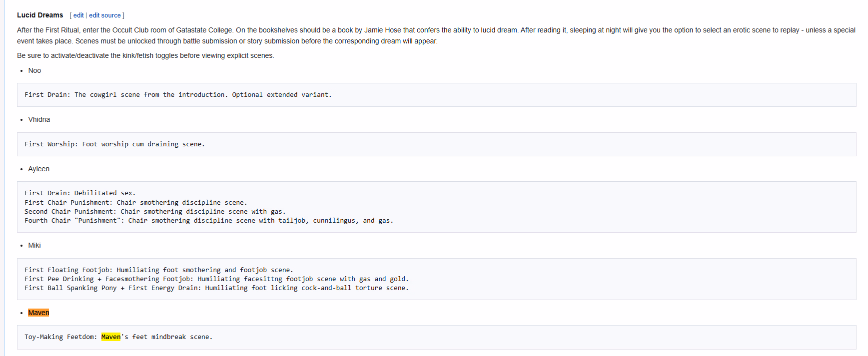
Task: Click the "Lucid Dreams" section heading
Action: click(40, 15)
